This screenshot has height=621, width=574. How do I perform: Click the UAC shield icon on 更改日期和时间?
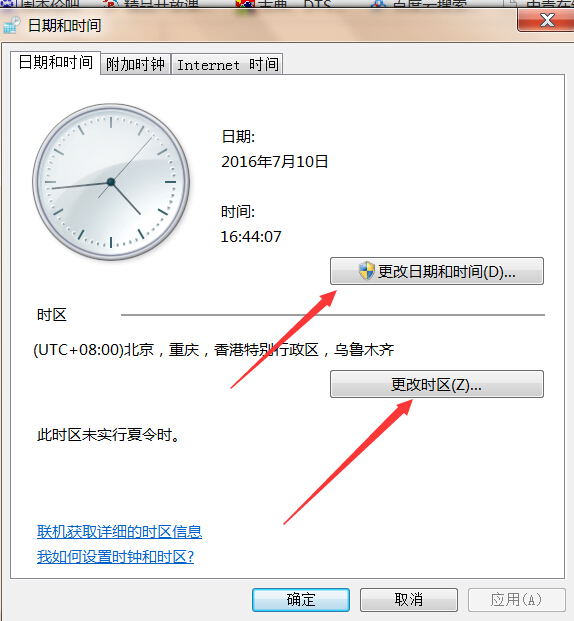(366, 271)
